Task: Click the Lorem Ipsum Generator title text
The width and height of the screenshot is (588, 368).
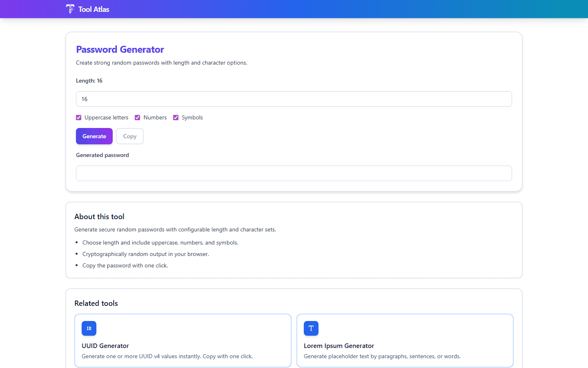Action: (339, 346)
